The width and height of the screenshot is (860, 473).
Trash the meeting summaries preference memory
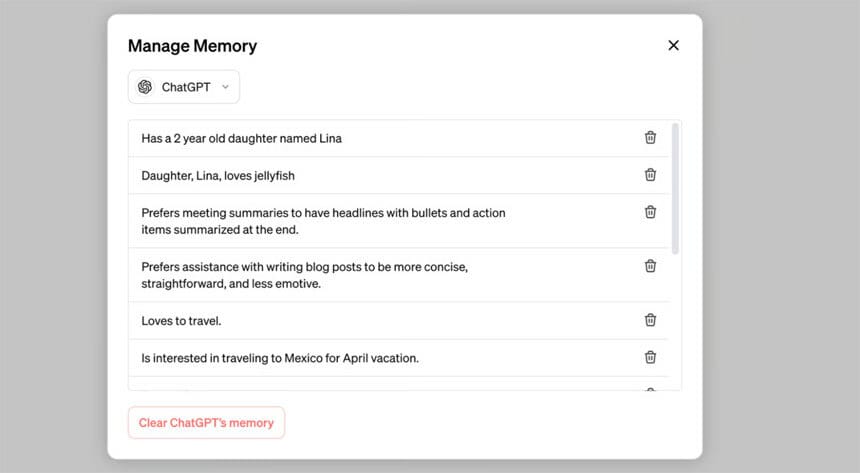(x=650, y=212)
